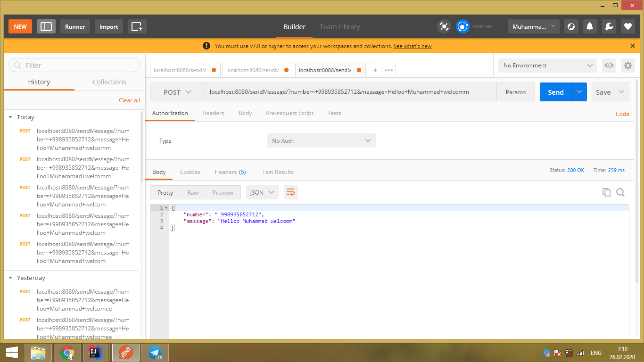Copy response with the copy icon
Screen dimensions: 644x362
606,192
